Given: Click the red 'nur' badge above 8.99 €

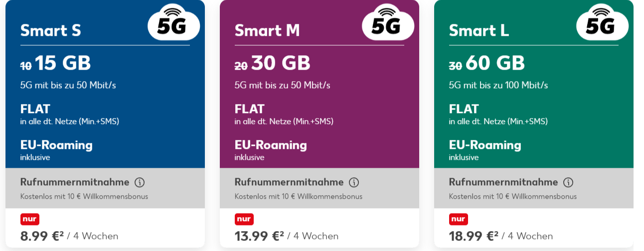Looking at the screenshot, I should (30, 219).
